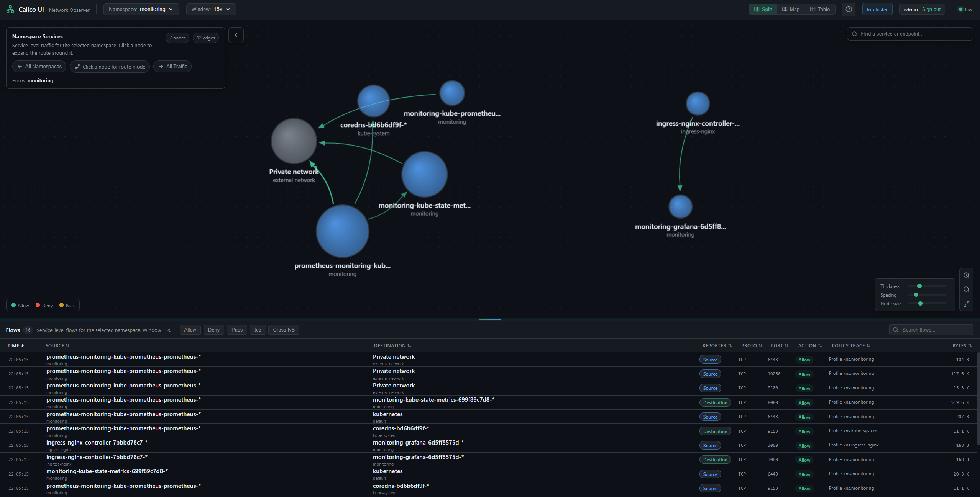Image resolution: width=980 pixels, height=497 pixels.
Task: Focus the Search flows input field
Action: point(931,330)
